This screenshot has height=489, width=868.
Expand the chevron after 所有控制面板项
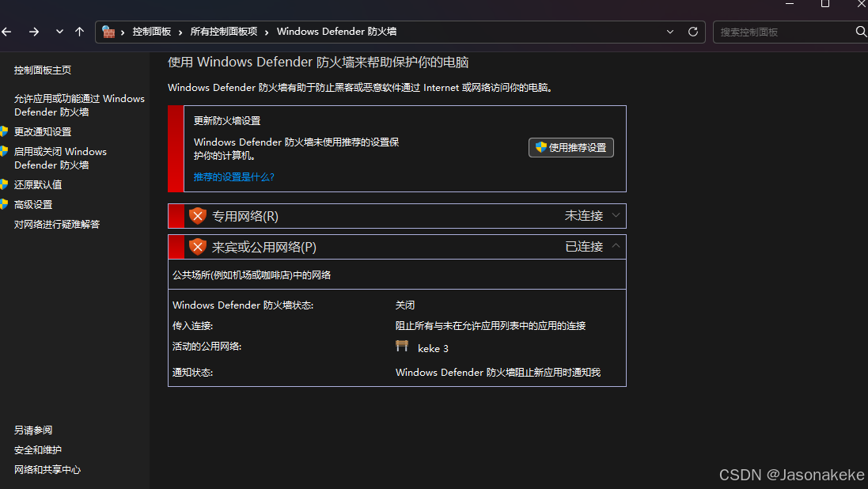267,32
